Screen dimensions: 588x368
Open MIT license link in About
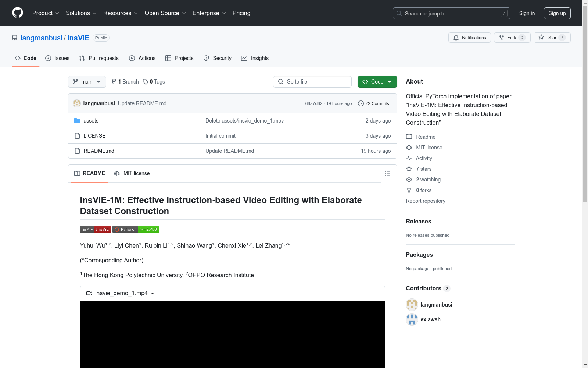(424, 148)
